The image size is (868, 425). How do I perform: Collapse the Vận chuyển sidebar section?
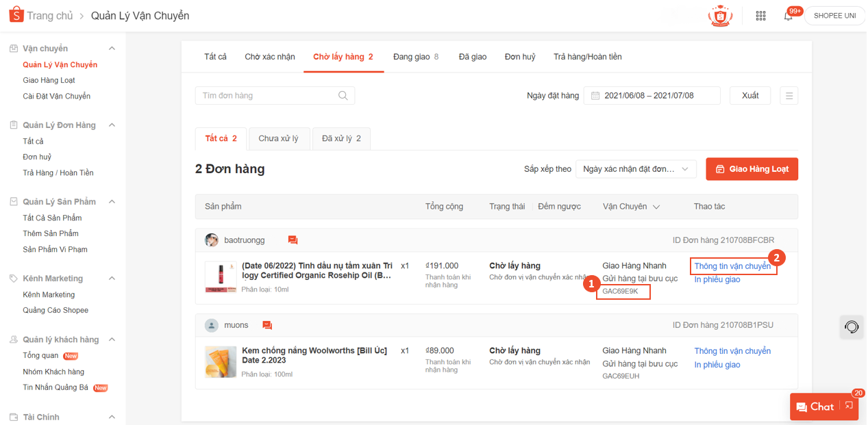coord(112,49)
